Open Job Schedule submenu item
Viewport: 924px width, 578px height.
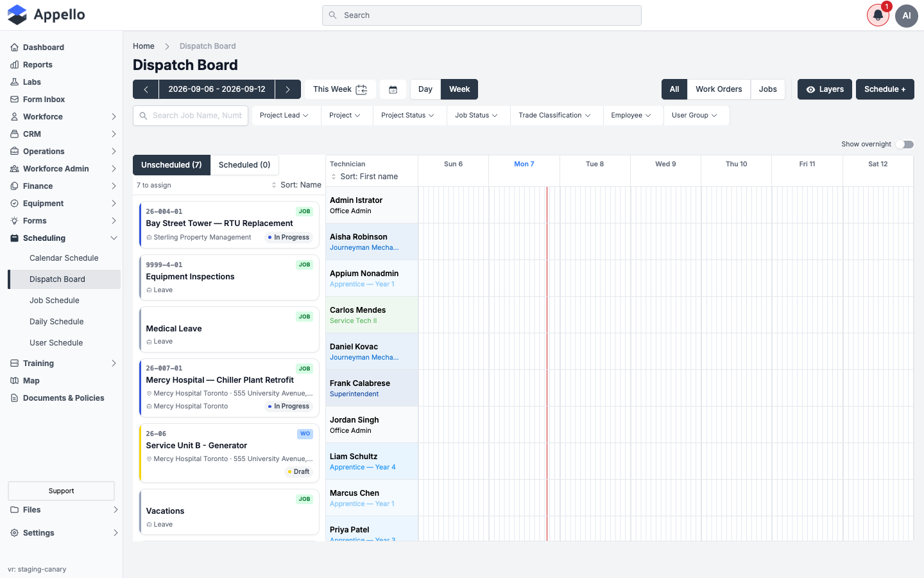pos(64,301)
